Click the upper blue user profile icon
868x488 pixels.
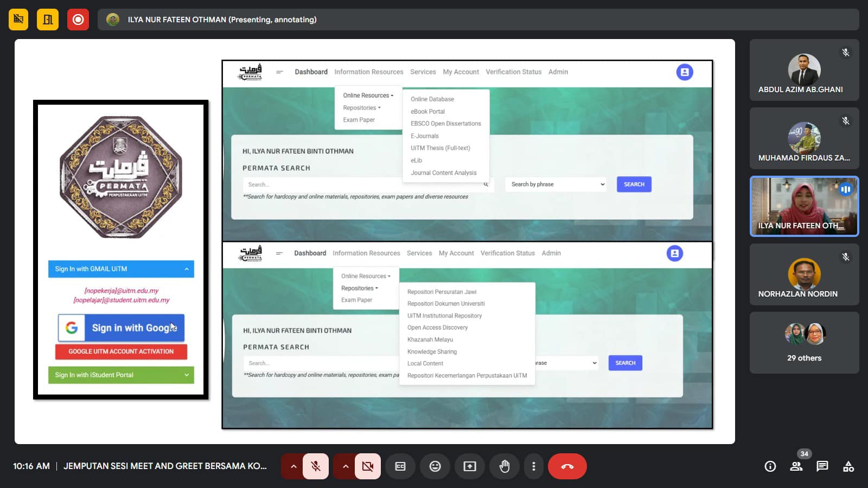tap(685, 72)
